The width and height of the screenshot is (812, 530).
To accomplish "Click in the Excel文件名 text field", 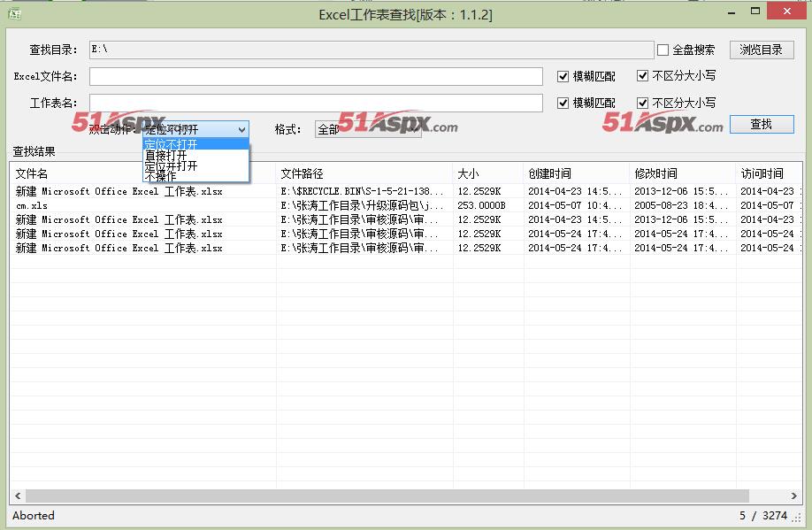I will [x=316, y=77].
